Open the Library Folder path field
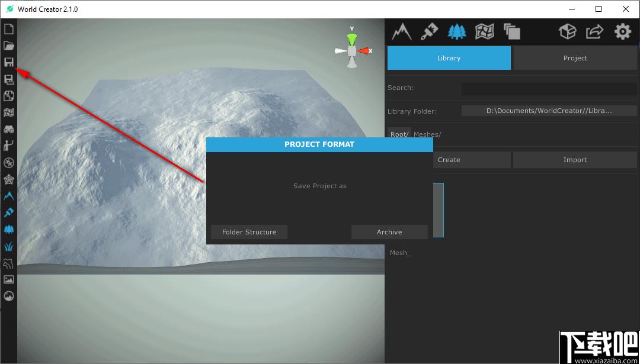This screenshot has width=640, height=364. [x=549, y=111]
